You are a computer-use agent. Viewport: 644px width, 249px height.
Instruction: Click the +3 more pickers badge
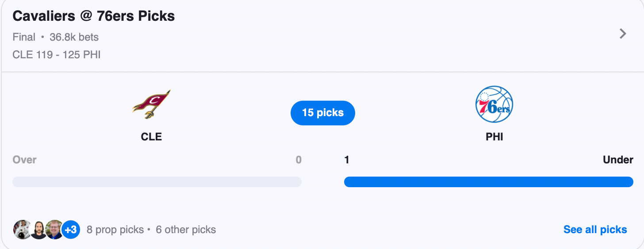[71, 230]
